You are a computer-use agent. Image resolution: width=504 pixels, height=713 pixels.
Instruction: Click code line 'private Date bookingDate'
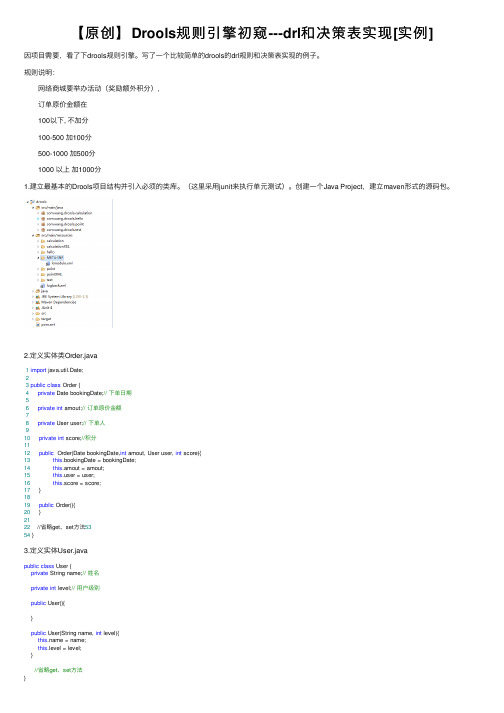(85, 393)
